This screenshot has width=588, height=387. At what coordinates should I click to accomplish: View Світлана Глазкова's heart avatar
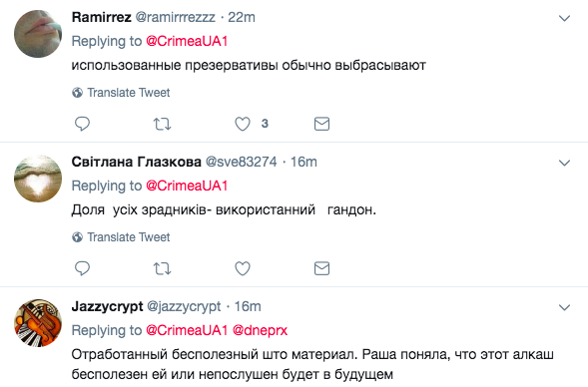[38, 179]
